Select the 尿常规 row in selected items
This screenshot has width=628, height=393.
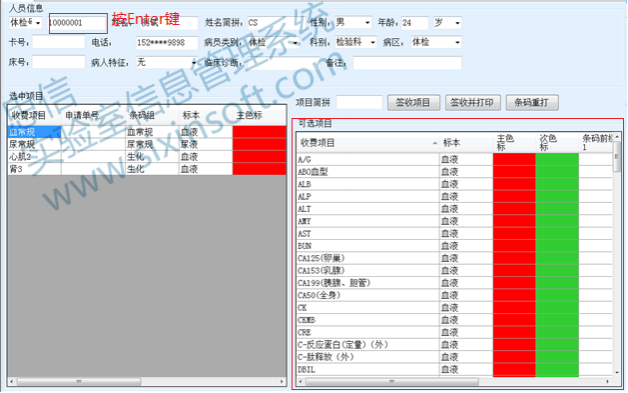[x=147, y=144]
